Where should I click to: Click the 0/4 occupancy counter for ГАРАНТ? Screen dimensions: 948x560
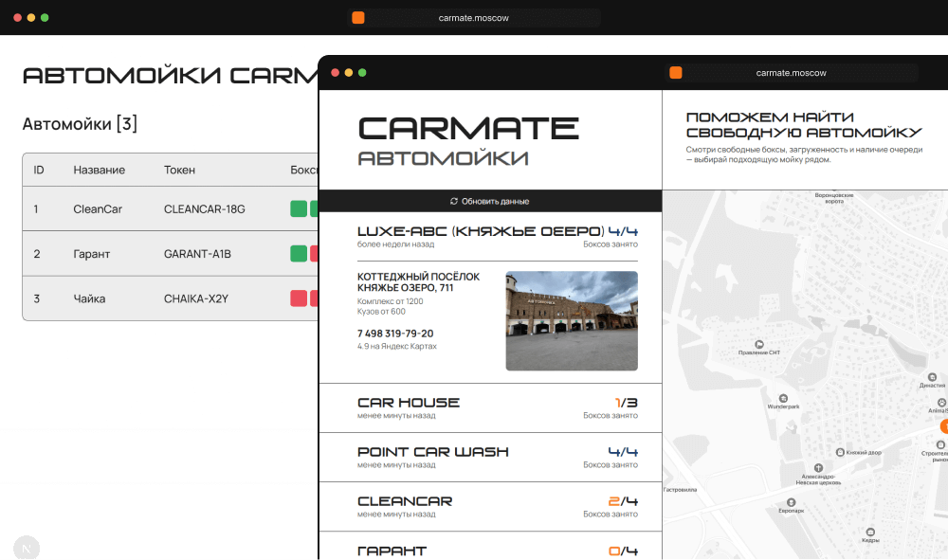click(623, 551)
